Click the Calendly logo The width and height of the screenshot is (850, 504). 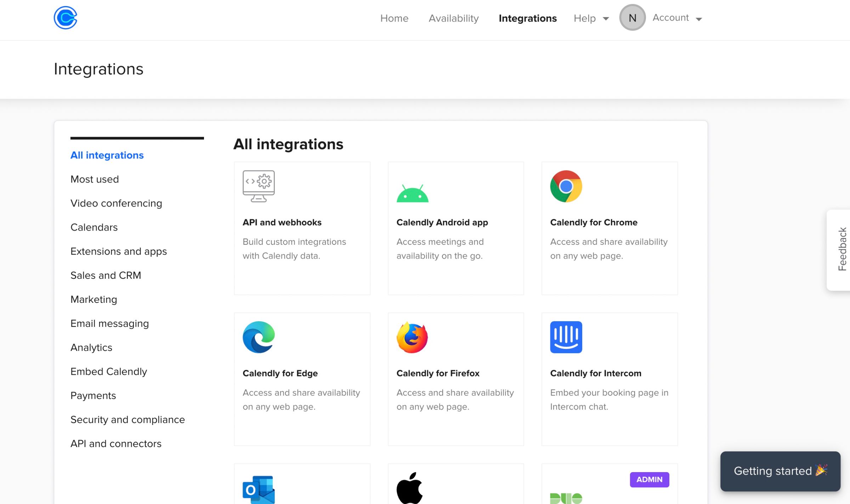pos(66,18)
